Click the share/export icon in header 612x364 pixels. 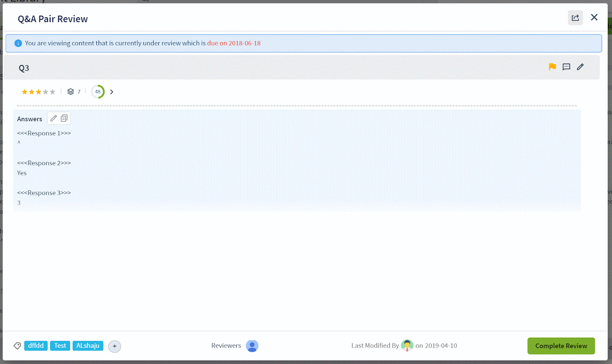(575, 18)
